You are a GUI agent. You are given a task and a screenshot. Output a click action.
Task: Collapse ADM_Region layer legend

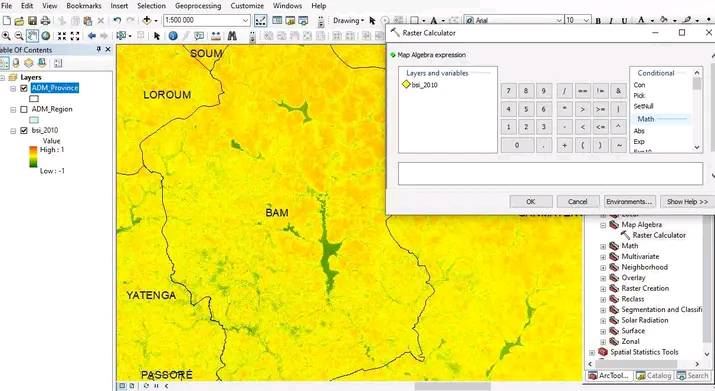click(x=13, y=110)
